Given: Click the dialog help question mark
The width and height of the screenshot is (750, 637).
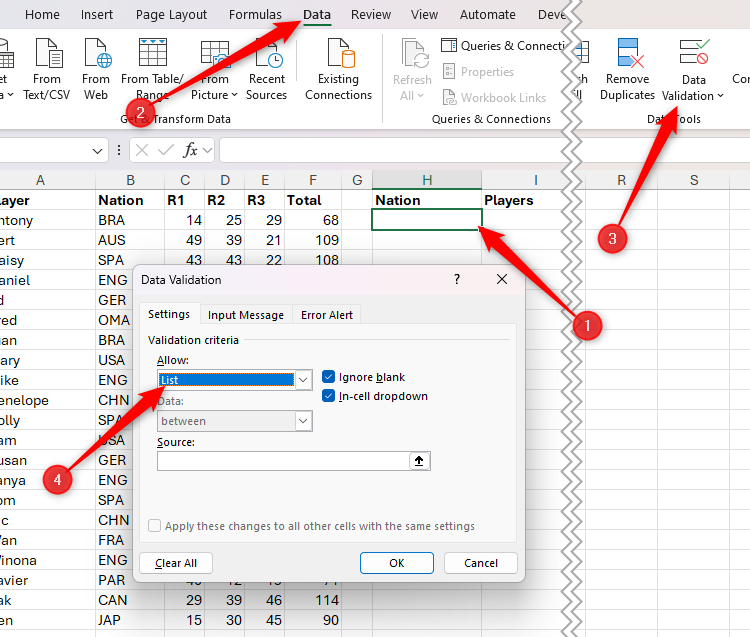Looking at the screenshot, I should pyautogui.click(x=457, y=280).
